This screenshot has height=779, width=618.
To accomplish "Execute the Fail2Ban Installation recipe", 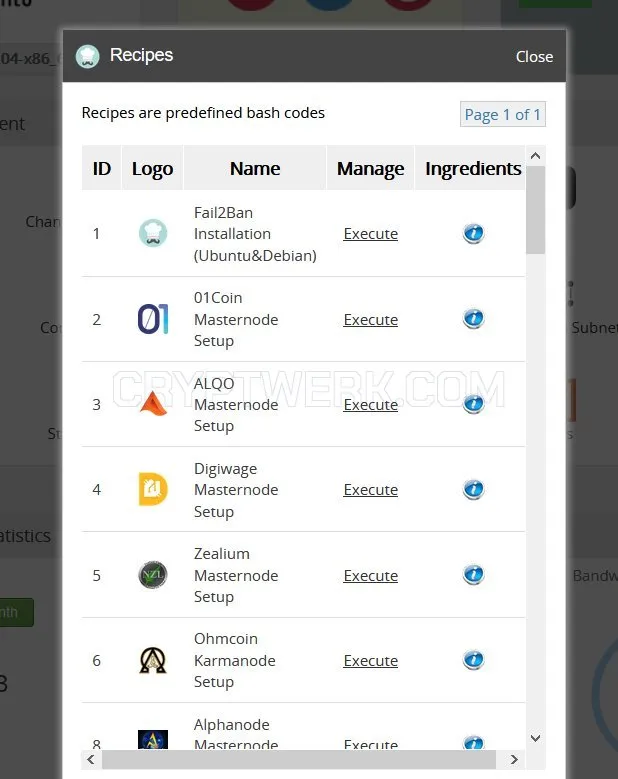I will pos(371,234).
